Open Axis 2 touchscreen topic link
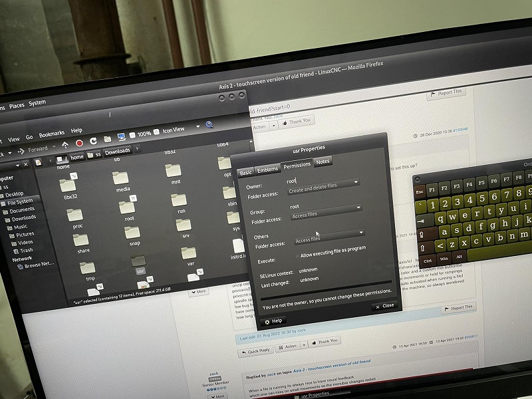This screenshot has width=532, height=399. click(331, 366)
